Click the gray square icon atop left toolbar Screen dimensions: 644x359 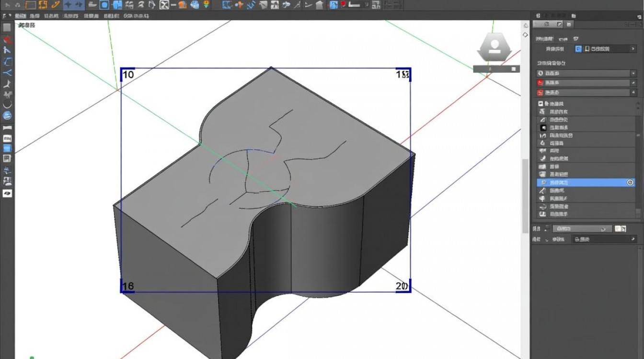(x=7, y=28)
